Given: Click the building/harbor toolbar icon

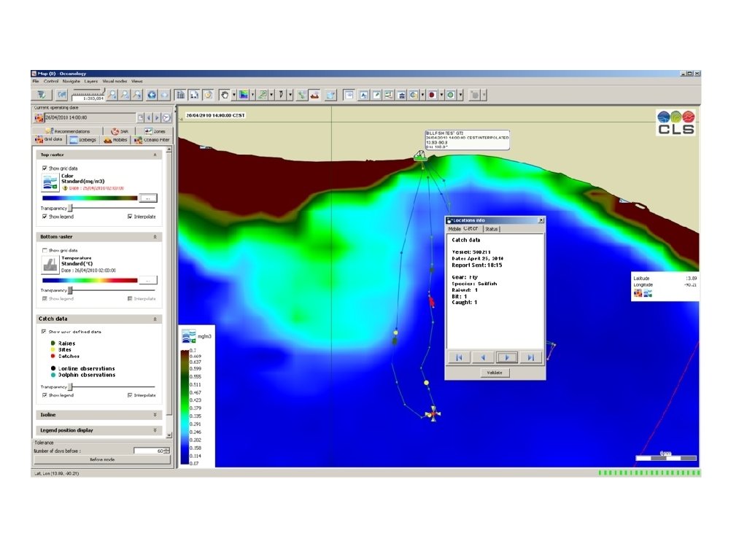Looking at the screenshot, I should tap(401, 95).
